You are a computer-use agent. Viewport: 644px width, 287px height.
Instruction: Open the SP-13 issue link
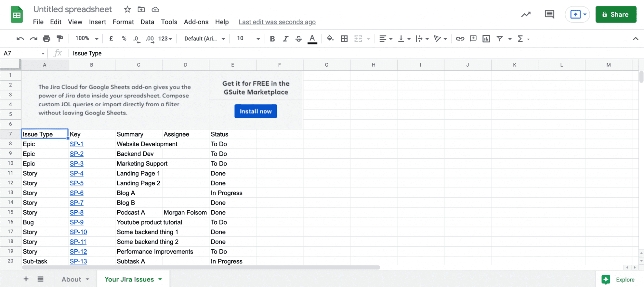(78, 261)
